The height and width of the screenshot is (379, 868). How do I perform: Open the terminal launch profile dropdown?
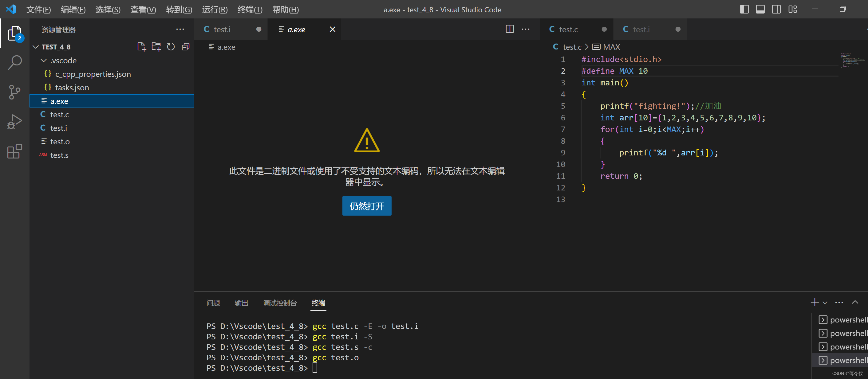click(825, 303)
